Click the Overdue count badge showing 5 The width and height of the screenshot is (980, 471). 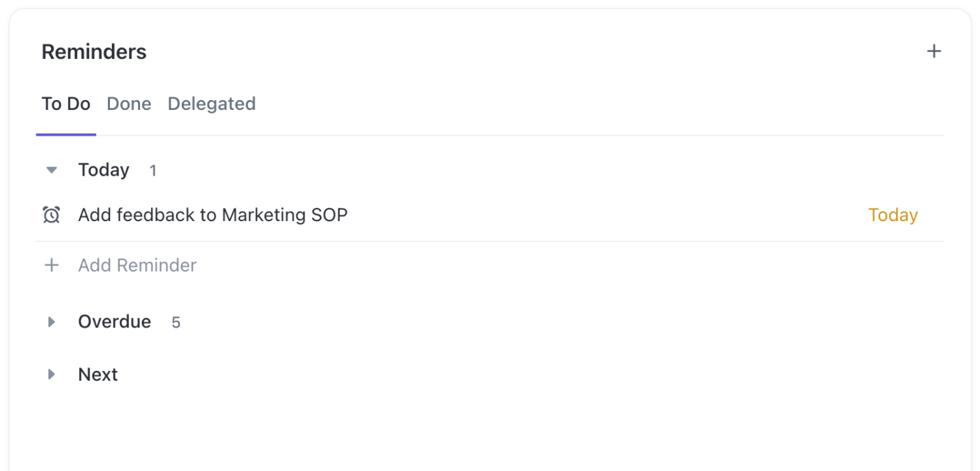(175, 322)
